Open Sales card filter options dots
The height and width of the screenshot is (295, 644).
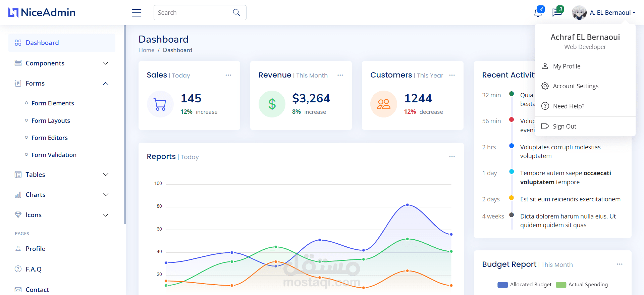(x=228, y=75)
